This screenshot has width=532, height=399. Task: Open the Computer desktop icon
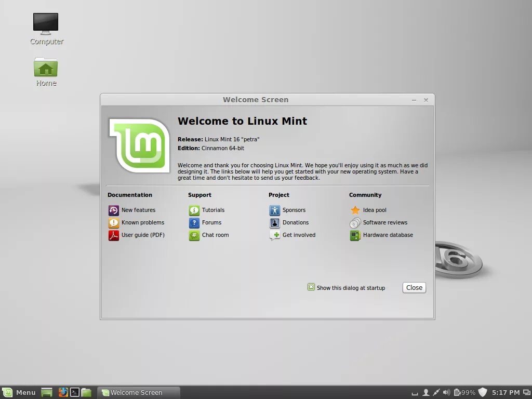point(46,29)
